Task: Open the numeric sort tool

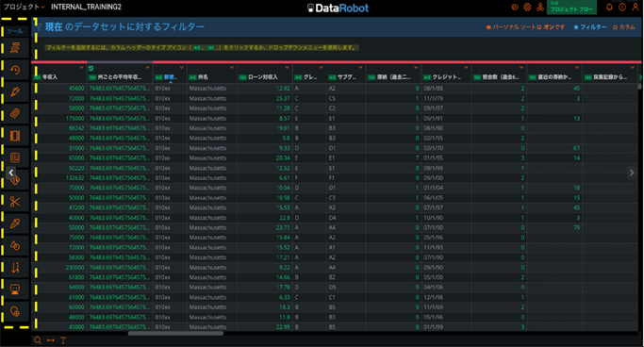Action: [x=15, y=268]
